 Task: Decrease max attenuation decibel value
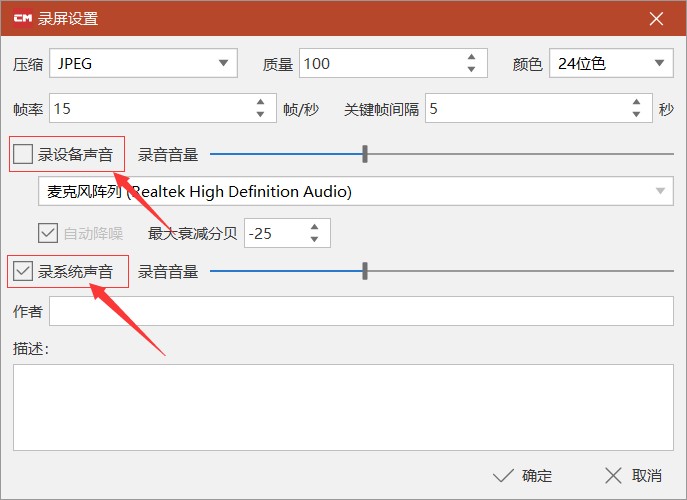coord(314,239)
